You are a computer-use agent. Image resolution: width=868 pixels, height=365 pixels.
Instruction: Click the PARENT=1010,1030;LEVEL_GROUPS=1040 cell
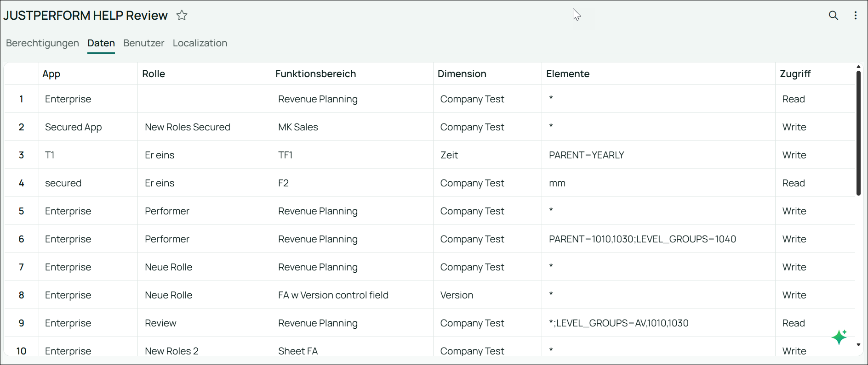(x=658, y=239)
